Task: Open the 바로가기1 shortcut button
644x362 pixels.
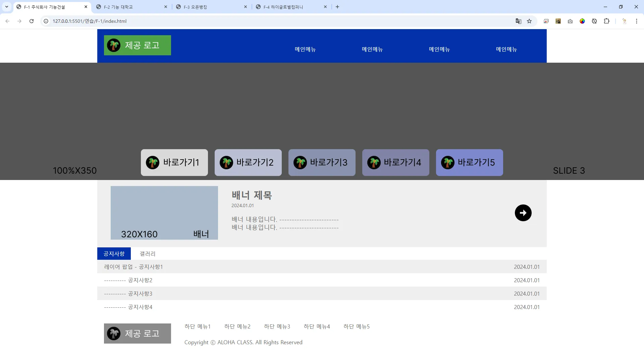Action: pyautogui.click(x=174, y=163)
